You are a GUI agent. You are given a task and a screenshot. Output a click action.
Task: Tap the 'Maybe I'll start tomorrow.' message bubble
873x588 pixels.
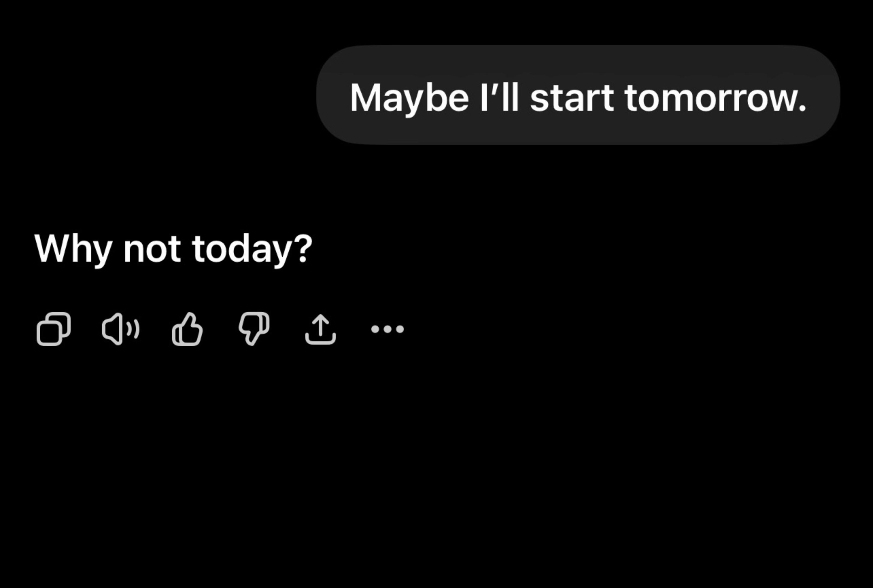point(578,95)
